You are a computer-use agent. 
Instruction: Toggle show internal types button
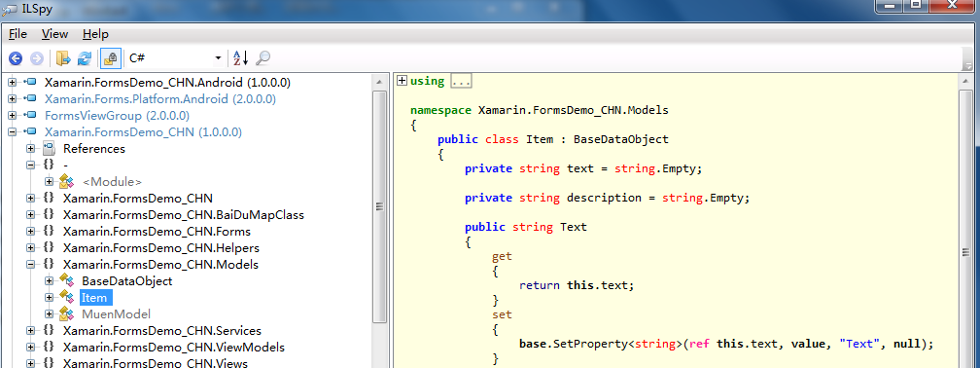point(110,58)
